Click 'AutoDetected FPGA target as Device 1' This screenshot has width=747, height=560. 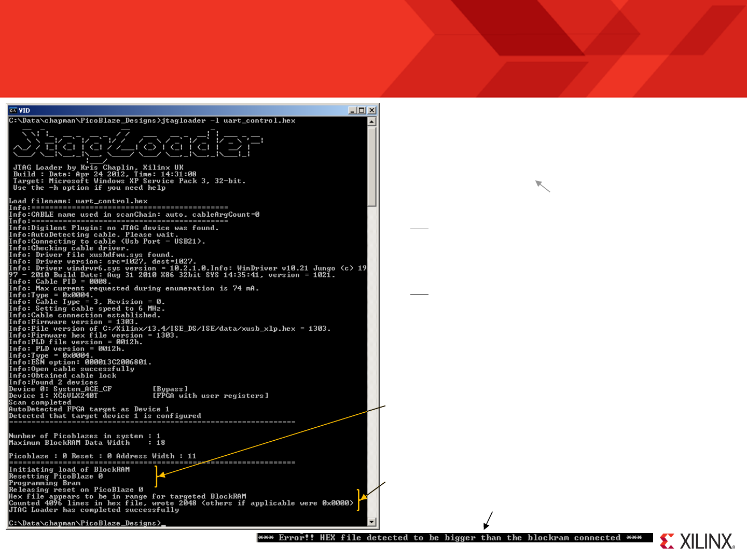[89, 409]
